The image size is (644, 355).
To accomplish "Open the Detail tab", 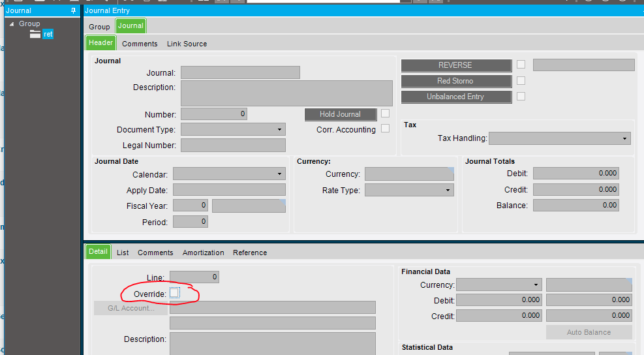I will 98,251.
